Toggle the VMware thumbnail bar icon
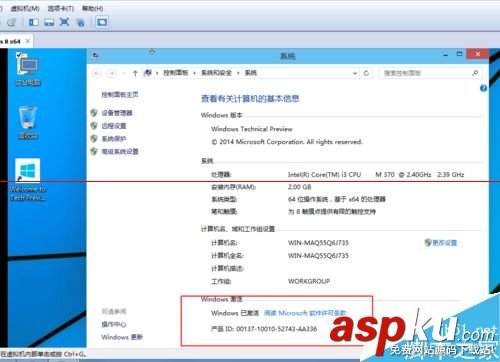 coord(49,22)
